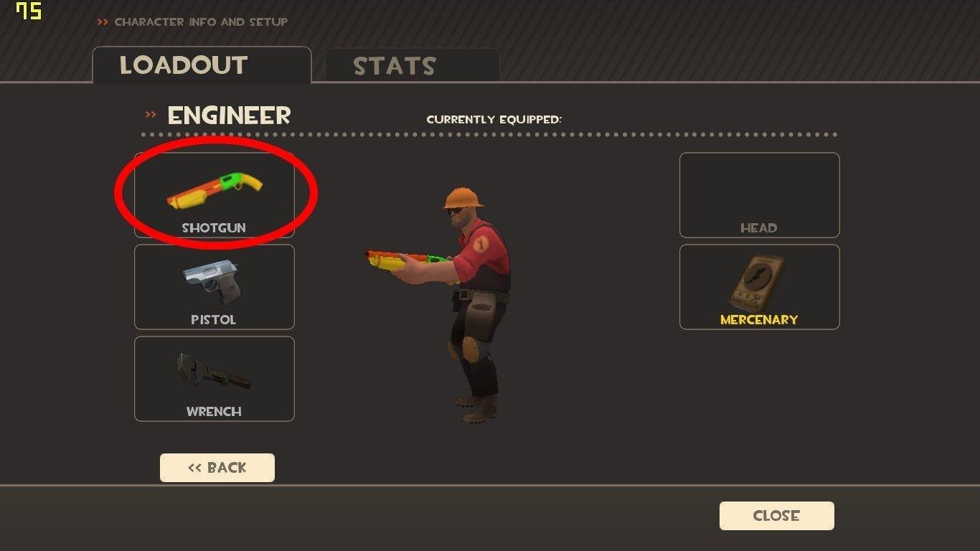980x551 pixels.
Task: Click the PISTOL slot label
Action: 213,320
